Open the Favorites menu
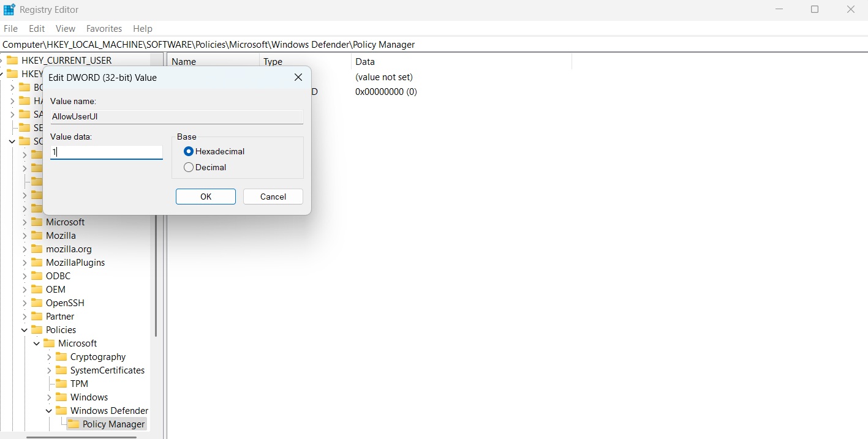 coord(104,28)
